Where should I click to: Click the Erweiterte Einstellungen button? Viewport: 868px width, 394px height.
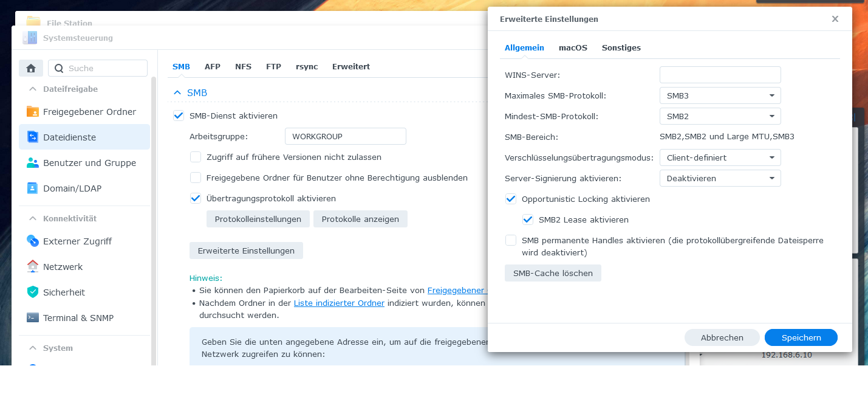246,251
